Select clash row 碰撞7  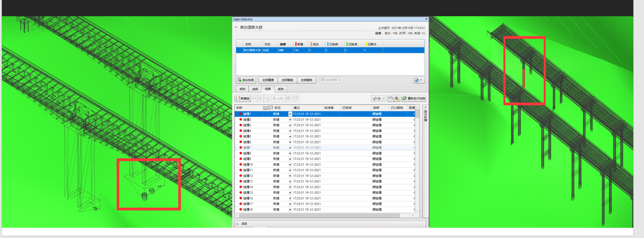pos(325,148)
